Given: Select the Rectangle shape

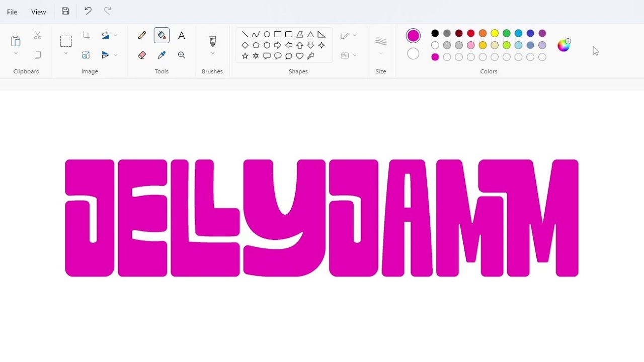Looking at the screenshot, I should [x=278, y=34].
